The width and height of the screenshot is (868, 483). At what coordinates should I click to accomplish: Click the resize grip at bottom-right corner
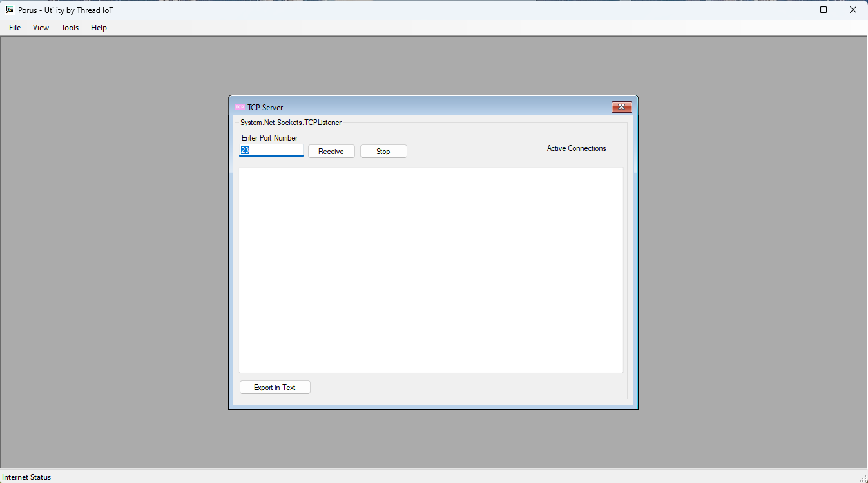pos(863,478)
